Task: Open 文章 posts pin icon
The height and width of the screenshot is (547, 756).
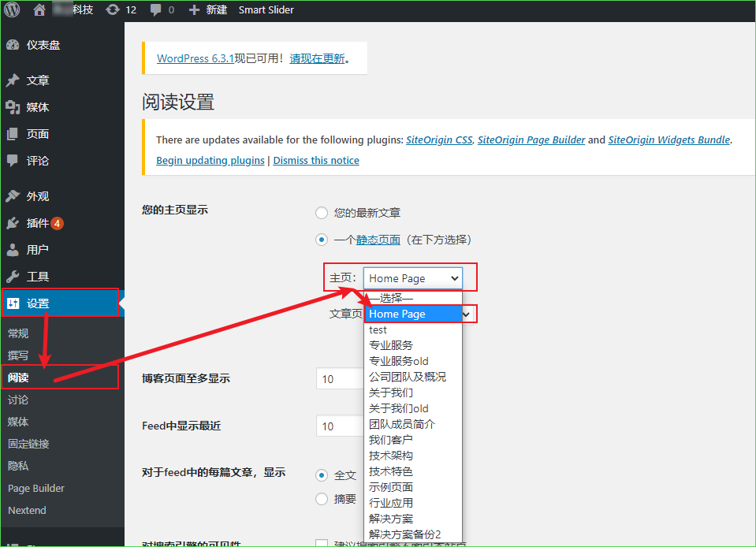Action: coord(13,80)
